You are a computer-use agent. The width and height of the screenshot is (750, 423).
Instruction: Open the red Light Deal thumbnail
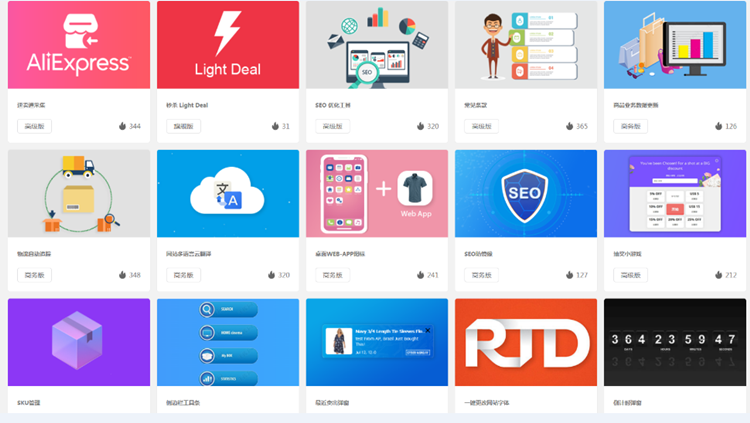[x=228, y=45]
